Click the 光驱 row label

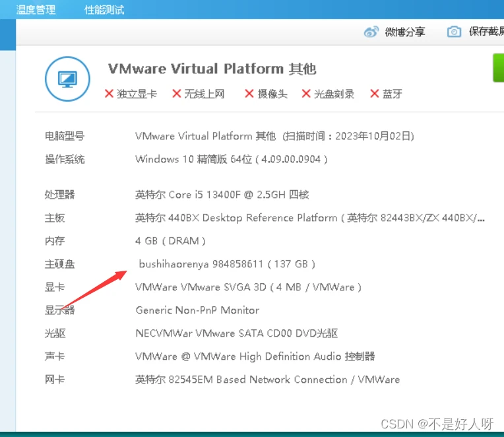point(55,333)
